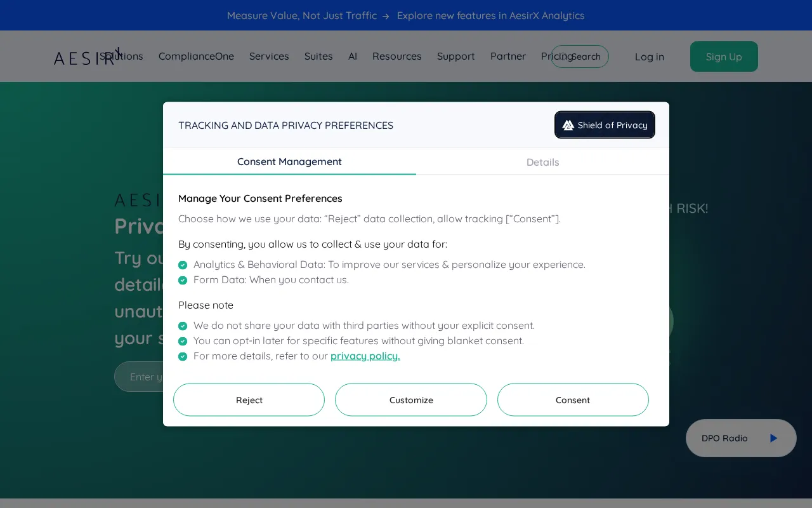Click Log in
812x508 pixels.
(x=650, y=57)
